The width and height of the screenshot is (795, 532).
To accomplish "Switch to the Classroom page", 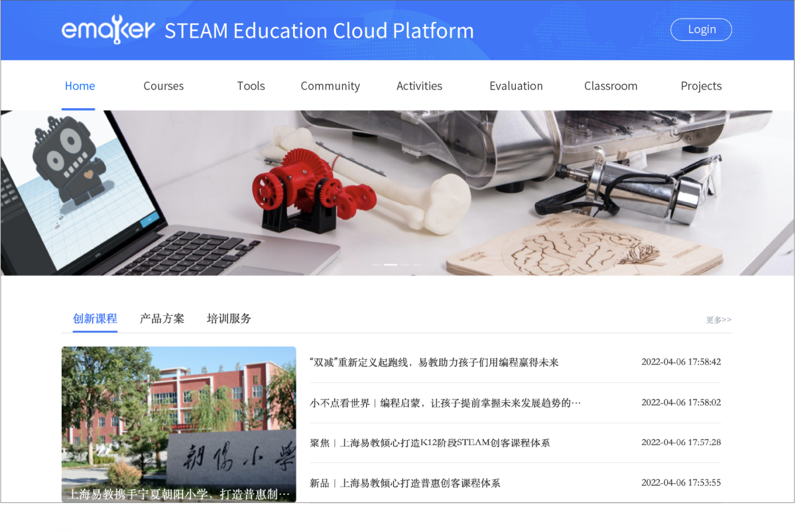I will click(611, 86).
